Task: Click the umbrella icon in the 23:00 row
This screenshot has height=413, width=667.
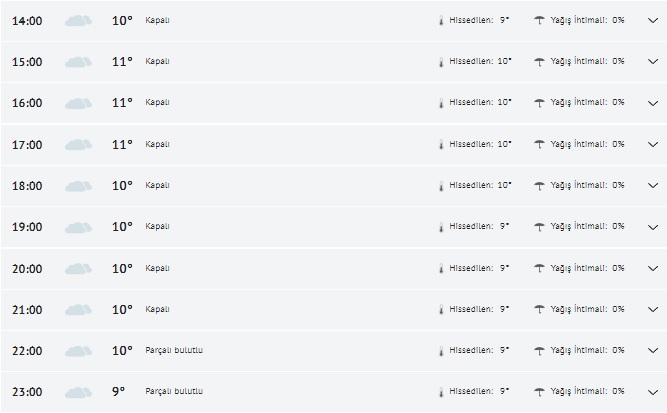Action: tap(540, 391)
